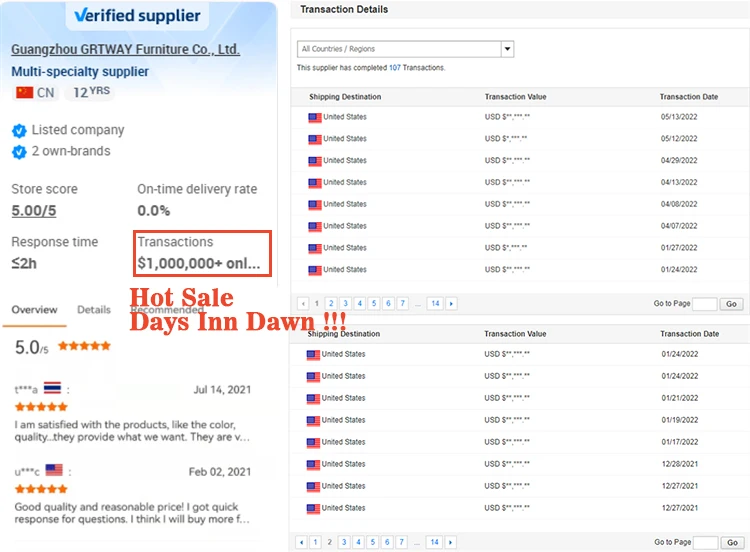Image resolution: width=750 pixels, height=552 pixels.
Task: Switch to the Overview tab
Action: (x=34, y=309)
